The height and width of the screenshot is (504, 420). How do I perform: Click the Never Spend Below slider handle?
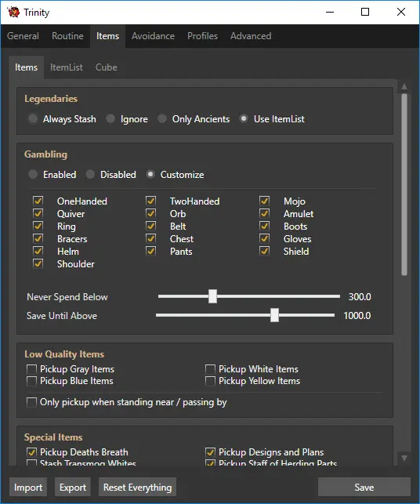(212, 296)
